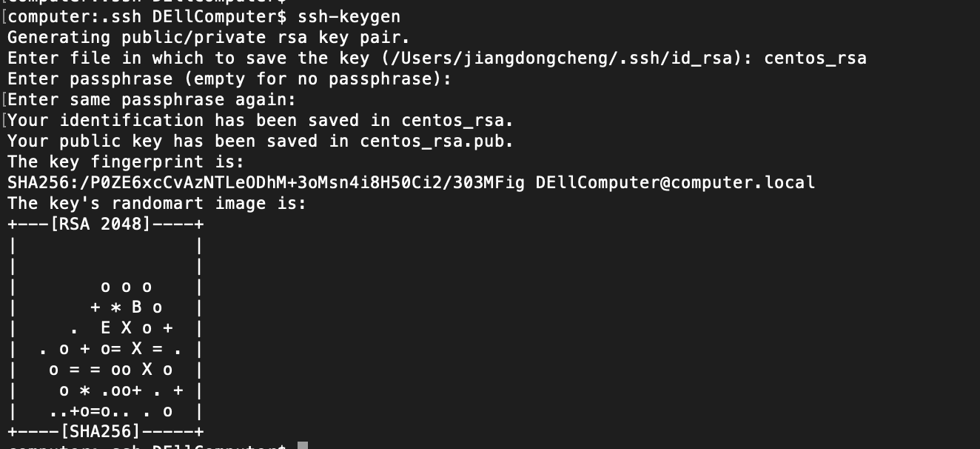The height and width of the screenshot is (449, 980).
Task: Click the ssh-keygen command text
Action: pyautogui.click(x=349, y=16)
